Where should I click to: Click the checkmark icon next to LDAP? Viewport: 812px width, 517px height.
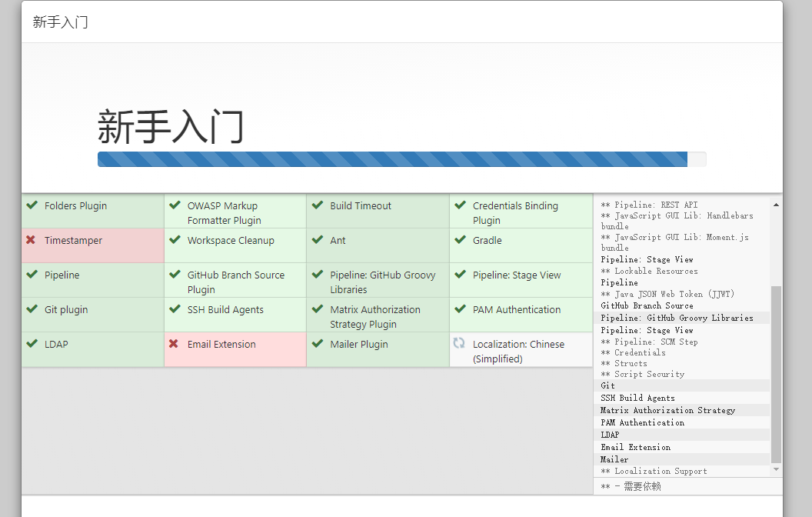coord(32,343)
